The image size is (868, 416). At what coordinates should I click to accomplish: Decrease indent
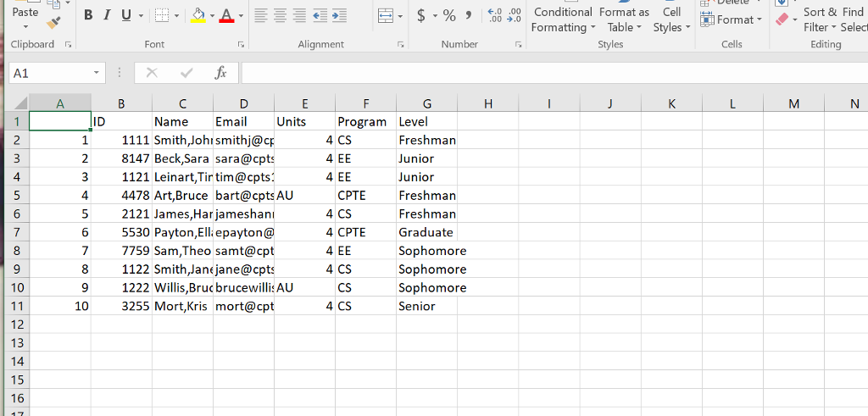(x=320, y=15)
